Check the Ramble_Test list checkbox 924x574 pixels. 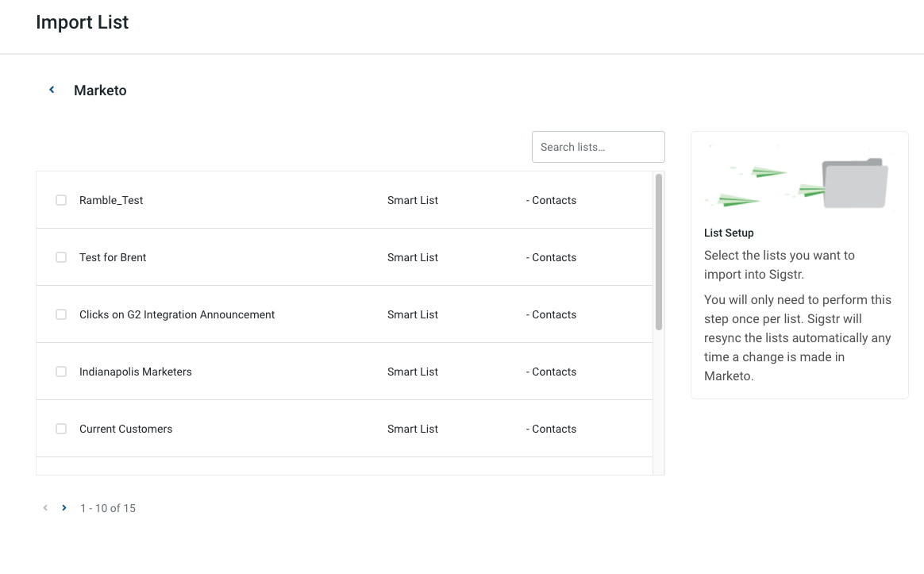pyautogui.click(x=61, y=200)
